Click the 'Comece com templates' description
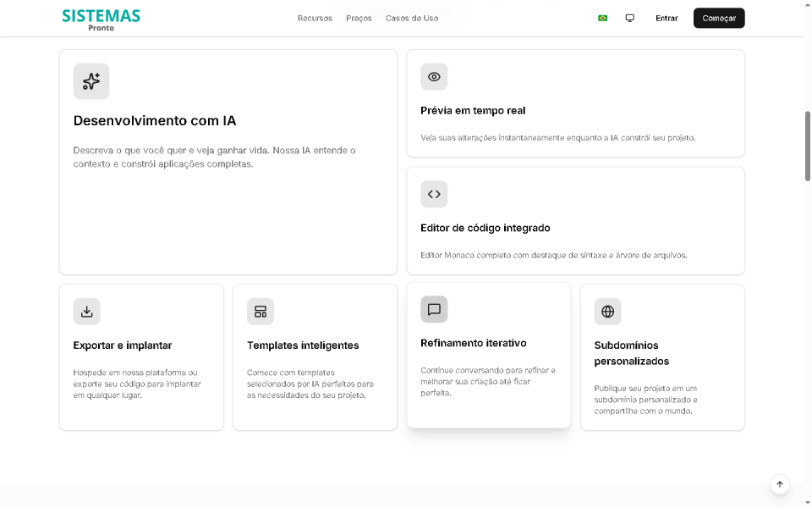This screenshot has width=812, height=508. coord(310,384)
